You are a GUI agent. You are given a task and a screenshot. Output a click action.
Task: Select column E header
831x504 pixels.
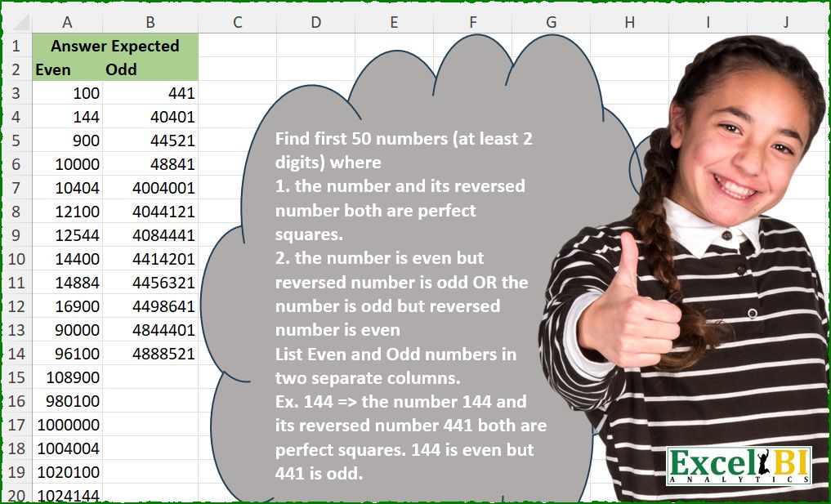pos(394,22)
